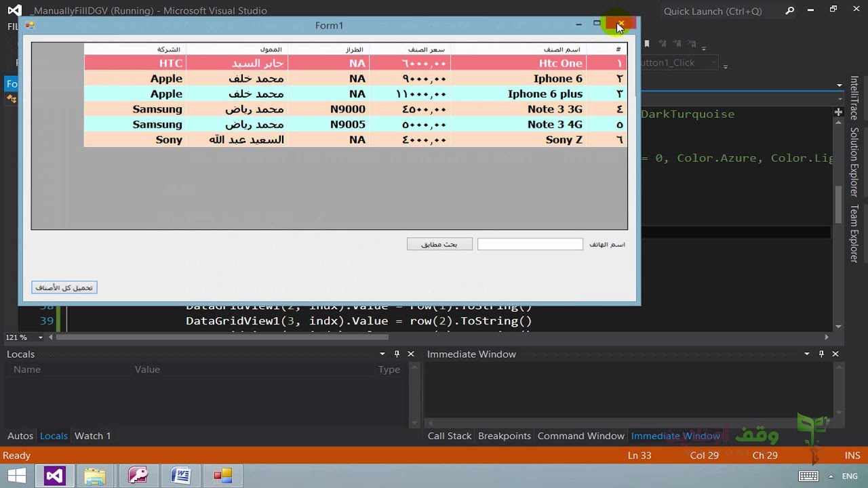
Task: Switch to the Autos tab
Action: point(20,436)
